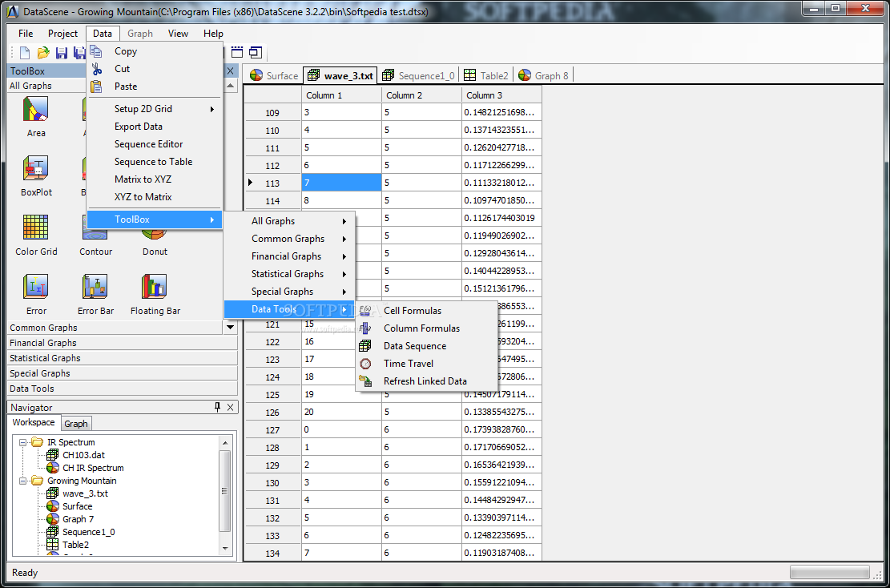Click ToolBox scroll-down arrow button
Image resolution: width=890 pixels, height=588 pixels.
pos(230,327)
